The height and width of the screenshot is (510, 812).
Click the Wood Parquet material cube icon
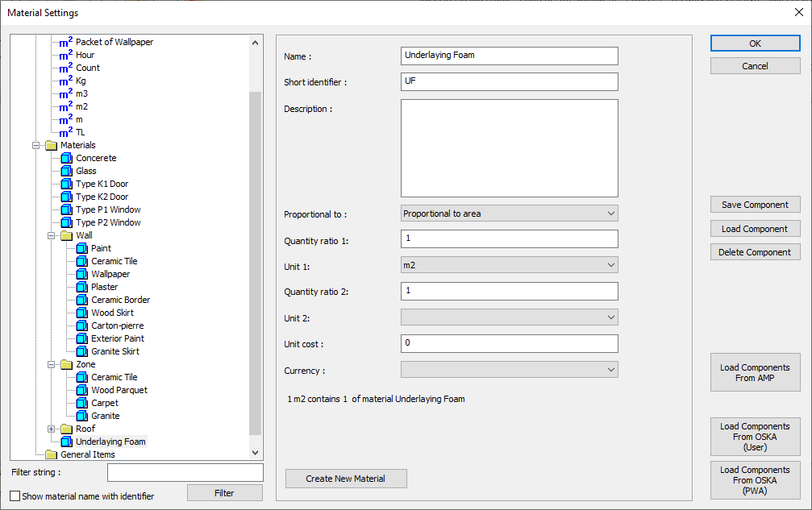(x=81, y=390)
